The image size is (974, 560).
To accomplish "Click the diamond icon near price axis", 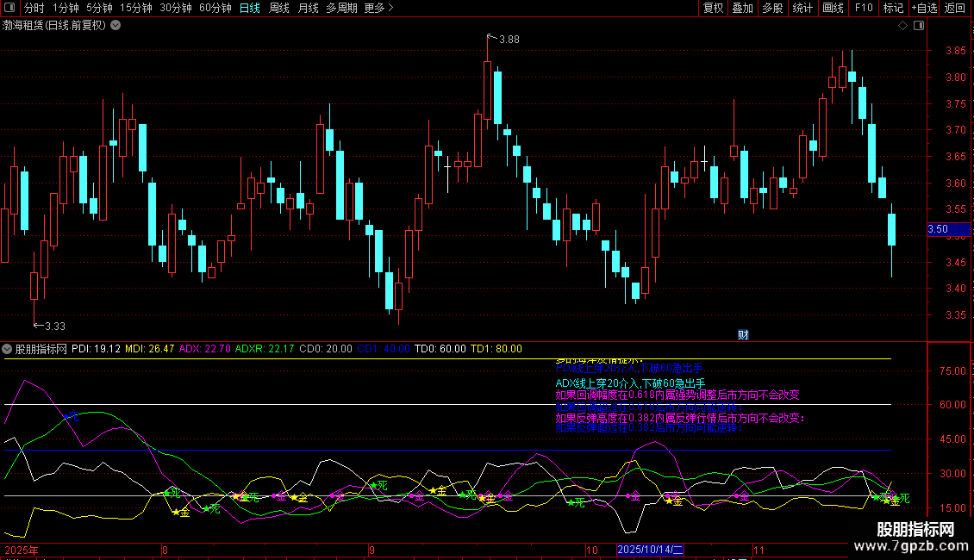I will pos(902,26).
